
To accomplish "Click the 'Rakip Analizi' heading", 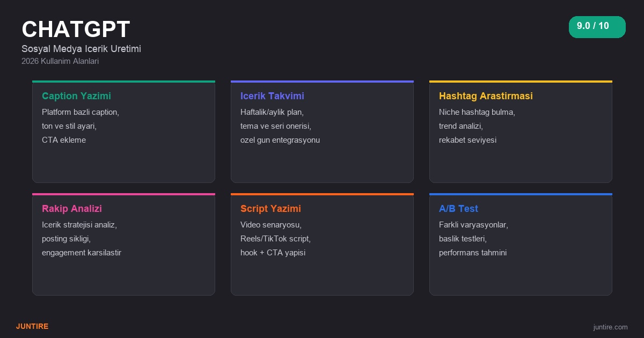I will pos(72,209).
